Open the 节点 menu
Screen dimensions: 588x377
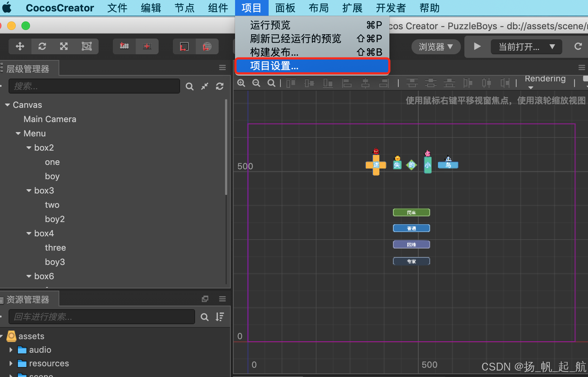tap(184, 8)
